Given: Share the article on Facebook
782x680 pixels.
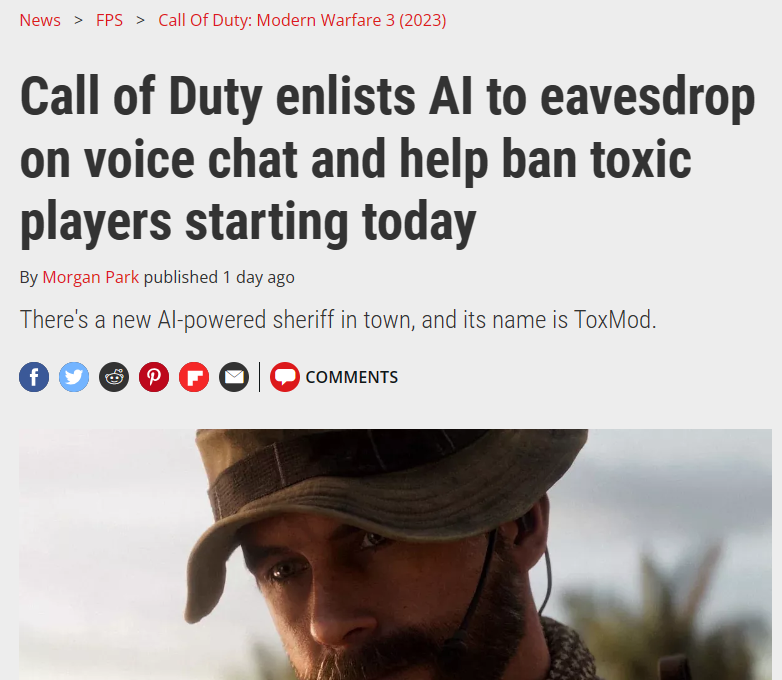Looking at the screenshot, I should point(34,377).
